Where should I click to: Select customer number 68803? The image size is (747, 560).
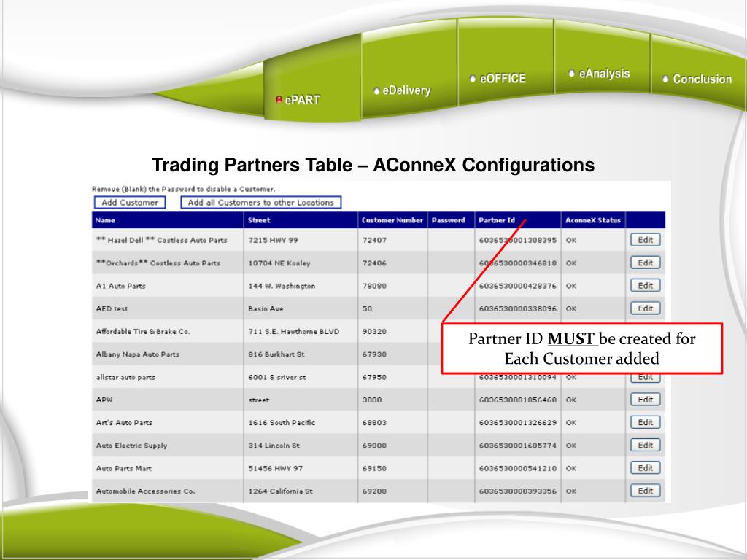(x=374, y=423)
